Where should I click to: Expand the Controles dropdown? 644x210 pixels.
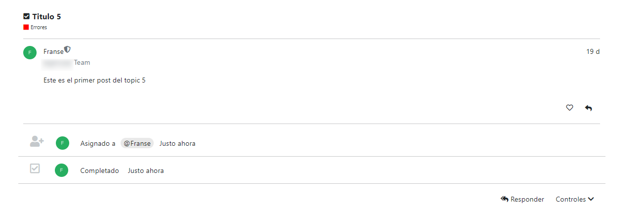(x=575, y=199)
